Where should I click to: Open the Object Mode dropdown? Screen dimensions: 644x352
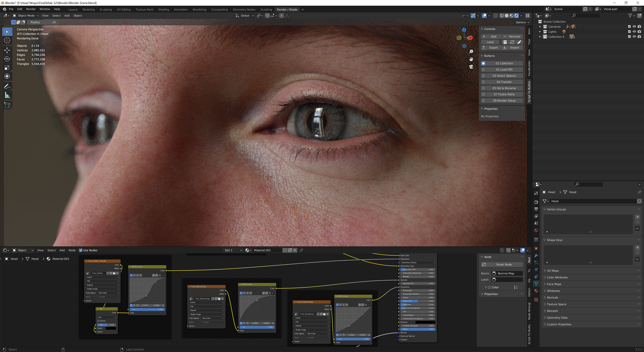26,15
